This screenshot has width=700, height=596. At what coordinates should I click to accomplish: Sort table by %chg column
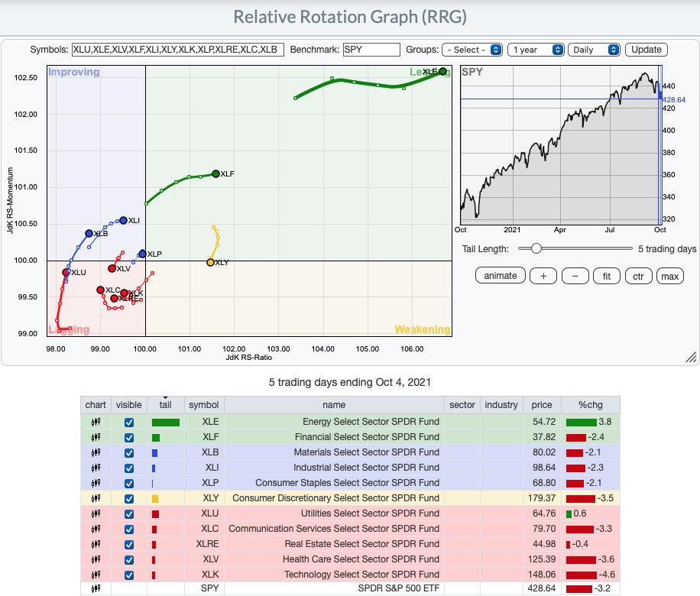[x=590, y=405]
